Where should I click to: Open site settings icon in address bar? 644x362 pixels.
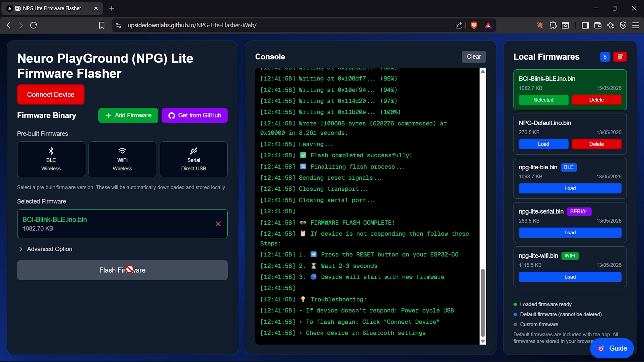click(x=118, y=25)
